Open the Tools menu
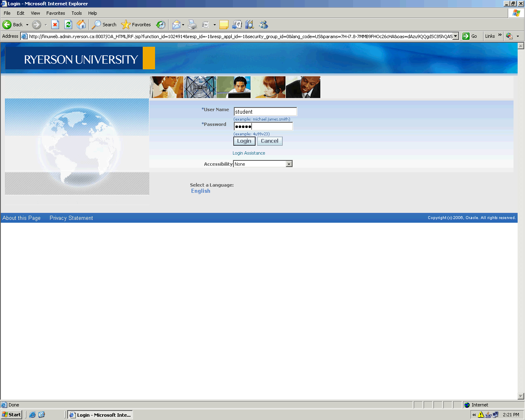The image size is (525, 420). [76, 13]
